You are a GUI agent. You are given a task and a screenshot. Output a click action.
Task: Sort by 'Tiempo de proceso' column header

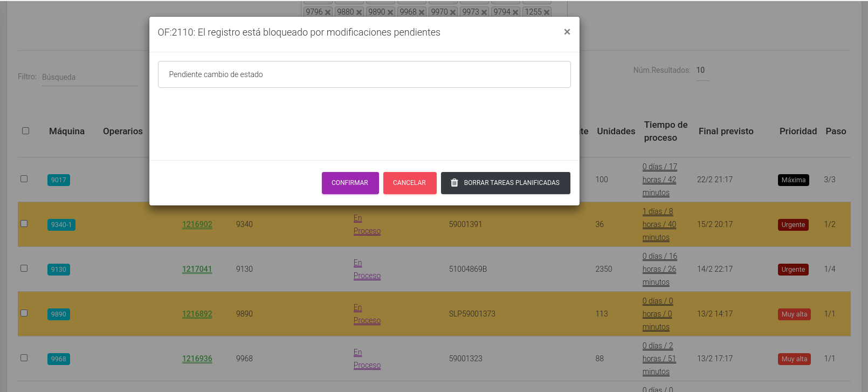666,131
